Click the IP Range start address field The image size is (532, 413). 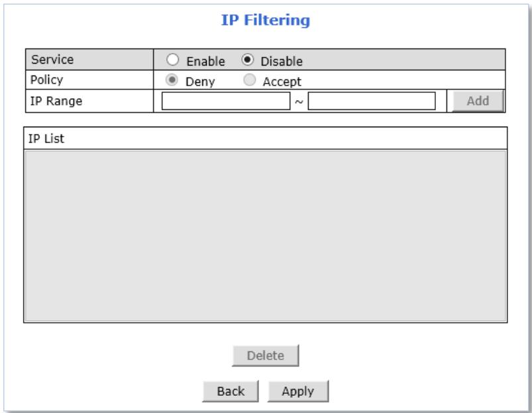point(226,101)
